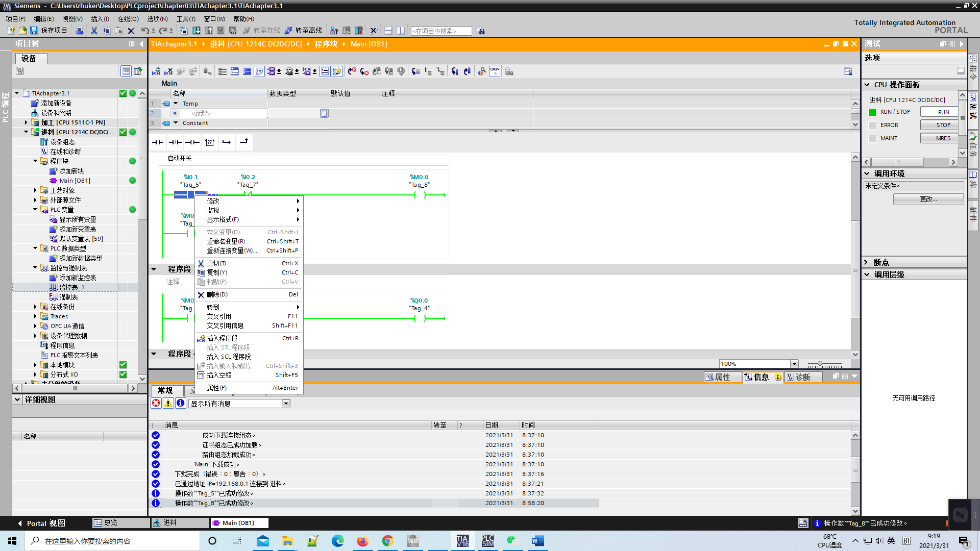The width and height of the screenshot is (980, 551).
Task: Toggle the information messages filter
Action: 181,403
